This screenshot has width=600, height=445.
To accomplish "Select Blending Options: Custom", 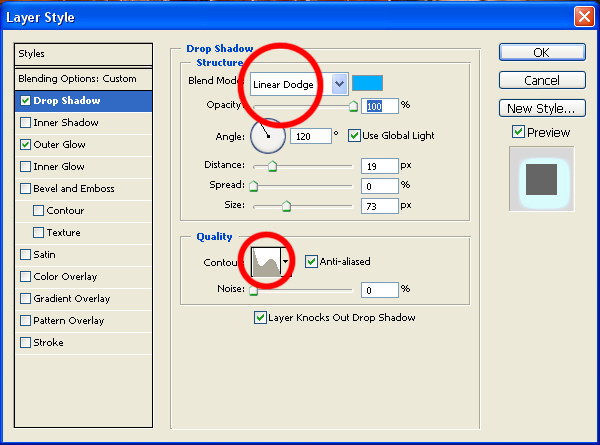I will 83,79.
